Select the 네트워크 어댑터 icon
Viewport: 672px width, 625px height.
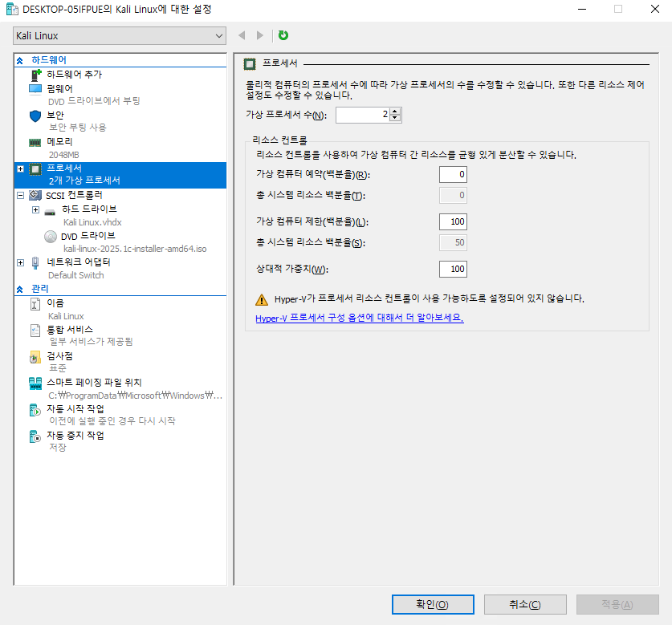click(x=35, y=262)
